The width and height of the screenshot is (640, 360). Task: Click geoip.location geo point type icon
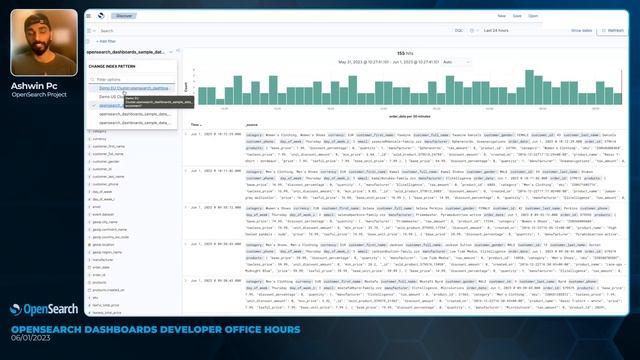coord(89,245)
